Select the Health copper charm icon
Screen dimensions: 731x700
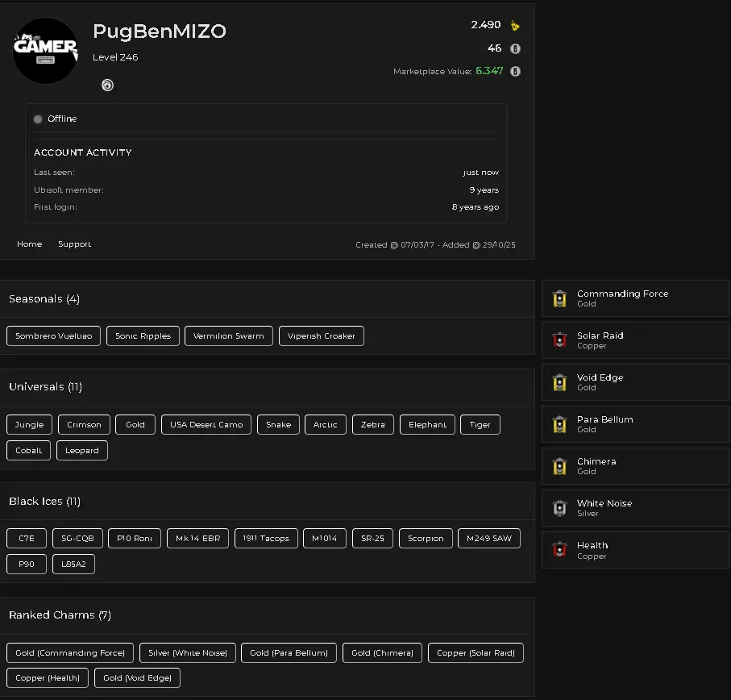560,550
